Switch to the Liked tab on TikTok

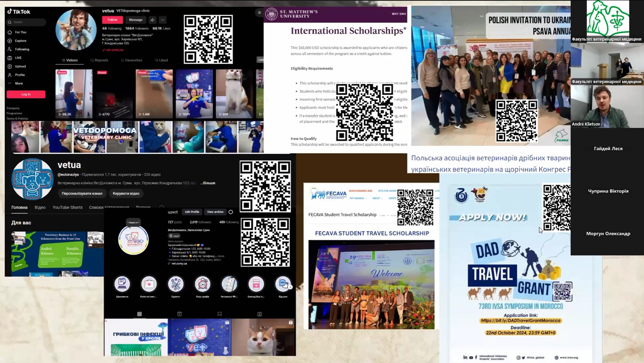[x=162, y=60]
